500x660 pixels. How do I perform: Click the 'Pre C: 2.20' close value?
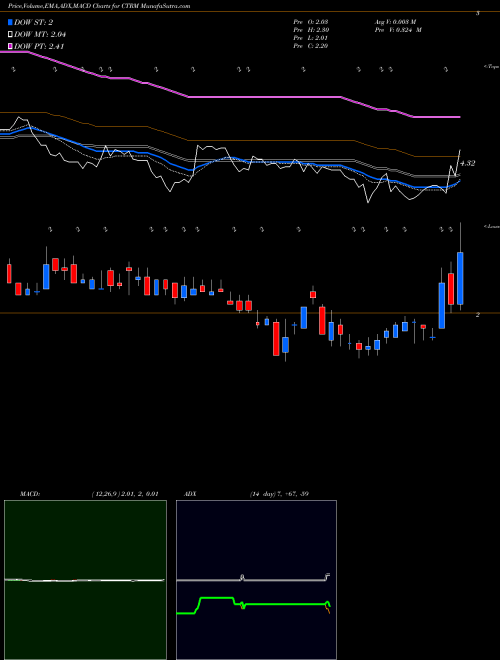click(311, 46)
